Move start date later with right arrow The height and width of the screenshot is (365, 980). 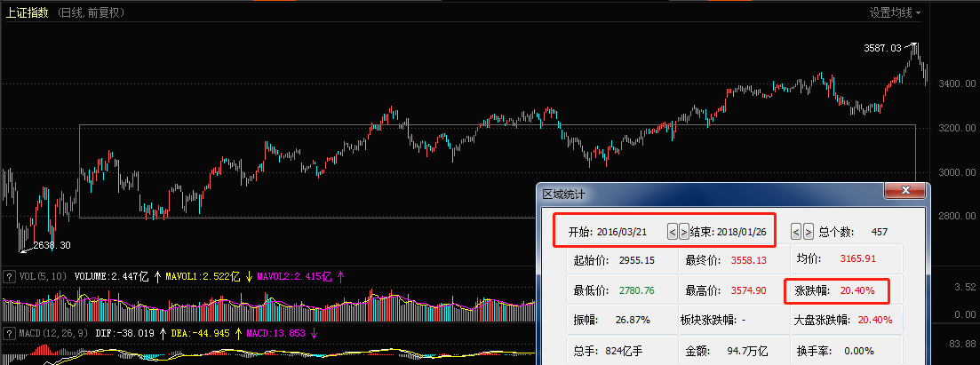coord(683,231)
